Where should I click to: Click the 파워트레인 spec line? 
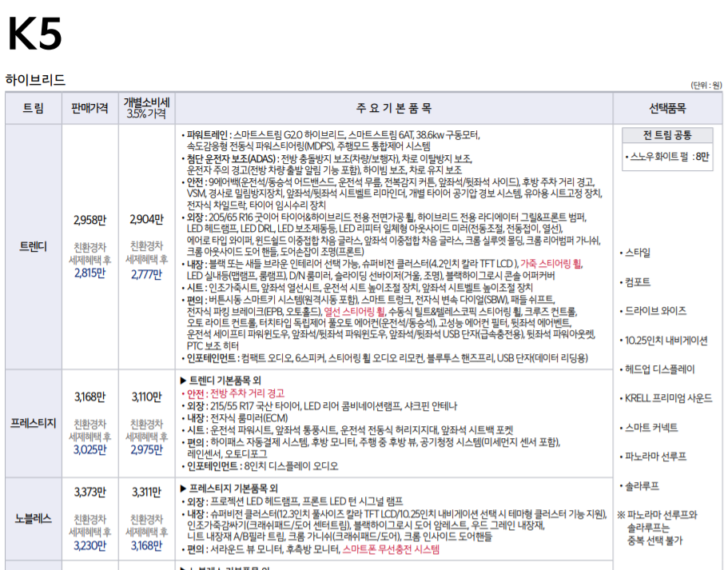coord(331,140)
